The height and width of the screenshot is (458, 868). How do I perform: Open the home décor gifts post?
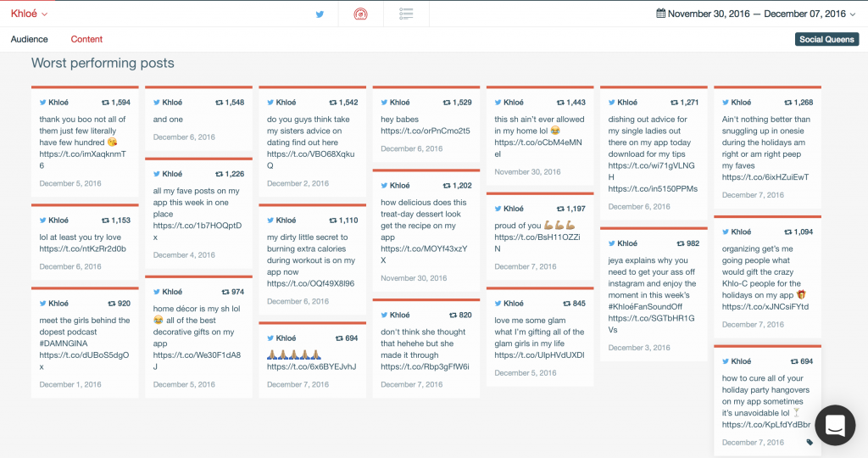tap(198, 338)
